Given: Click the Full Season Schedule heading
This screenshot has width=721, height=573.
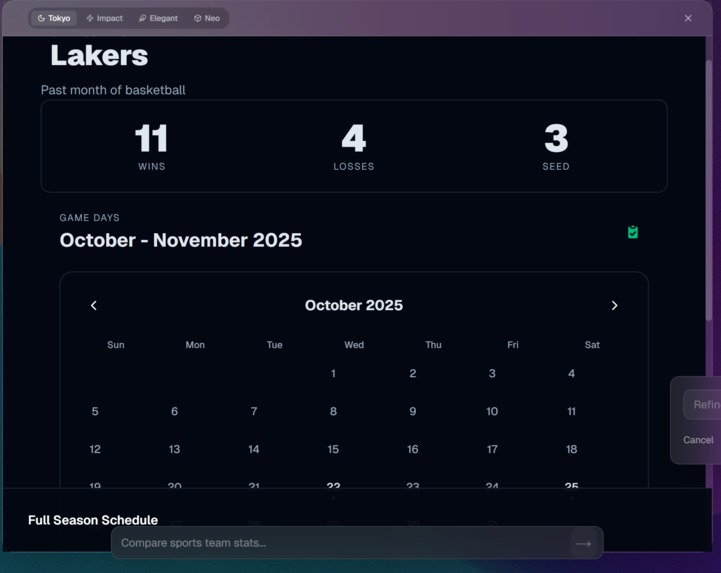Looking at the screenshot, I should click(x=93, y=520).
